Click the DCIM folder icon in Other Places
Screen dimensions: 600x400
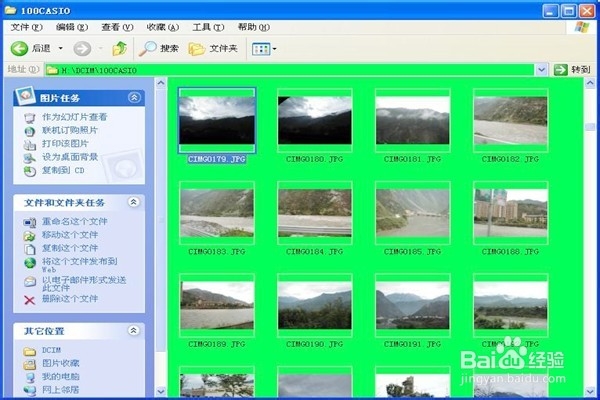tap(30, 351)
